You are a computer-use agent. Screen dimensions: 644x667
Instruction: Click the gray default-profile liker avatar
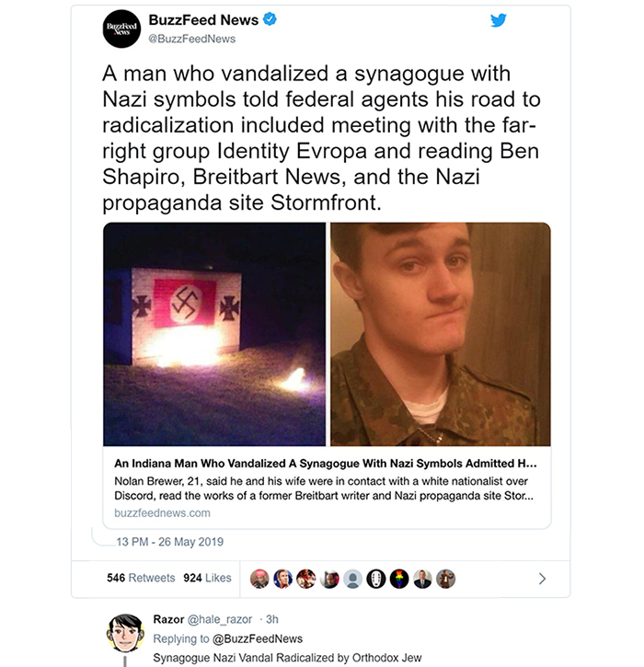[x=352, y=579]
